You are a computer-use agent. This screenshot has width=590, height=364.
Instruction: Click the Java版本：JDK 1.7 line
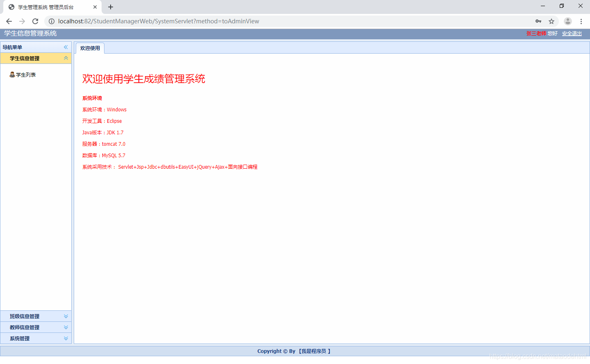103,133
